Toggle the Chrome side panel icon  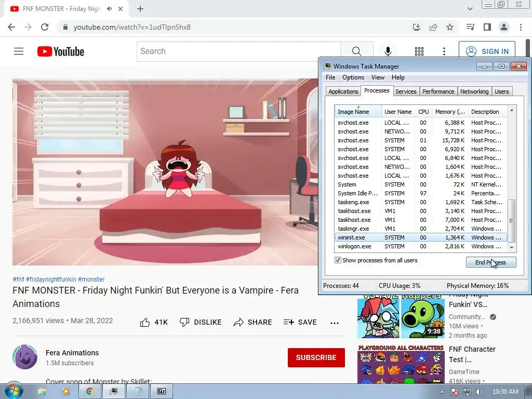(487, 27)
